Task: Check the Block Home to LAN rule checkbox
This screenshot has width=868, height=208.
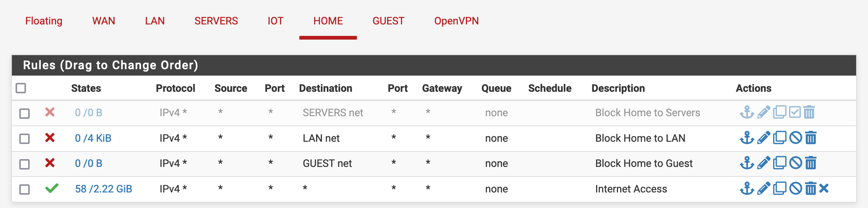Action: point(24,138)
